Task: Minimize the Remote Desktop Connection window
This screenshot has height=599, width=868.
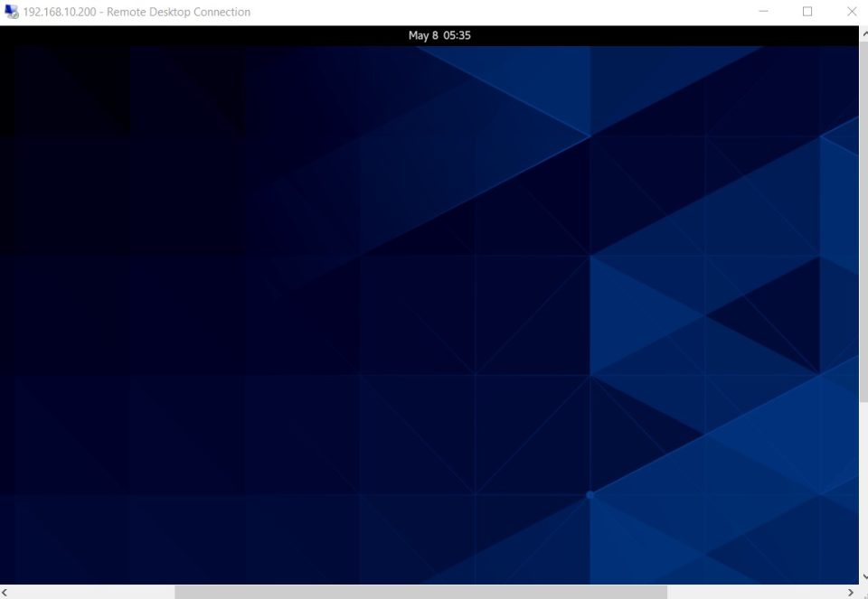Action: [763, 12]
